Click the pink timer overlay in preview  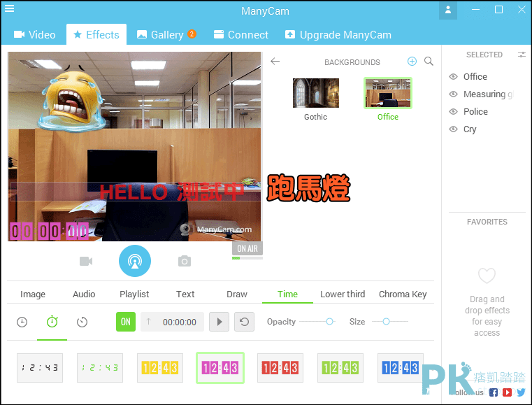[x=49, y=232]
